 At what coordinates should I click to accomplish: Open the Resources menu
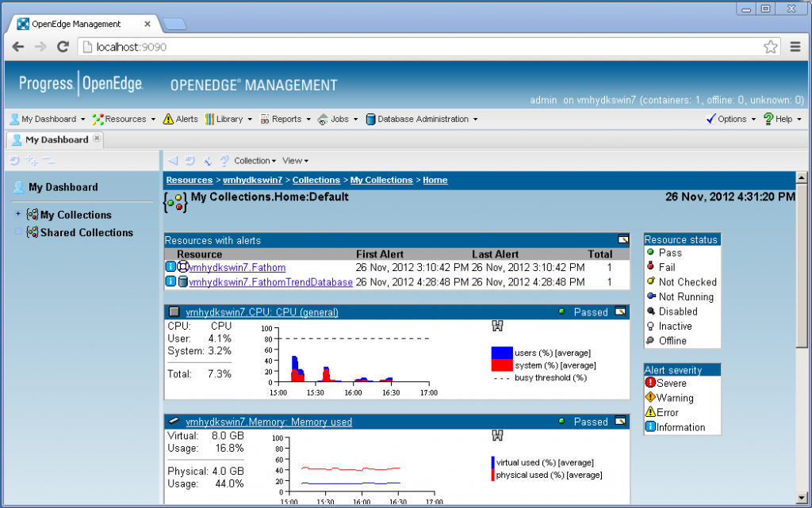pos(124,119)
